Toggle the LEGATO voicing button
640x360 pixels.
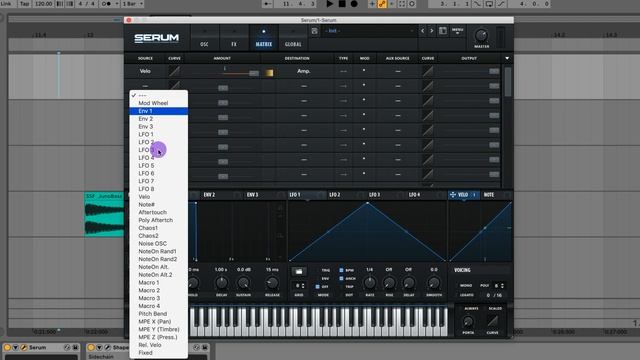[467, 295]
